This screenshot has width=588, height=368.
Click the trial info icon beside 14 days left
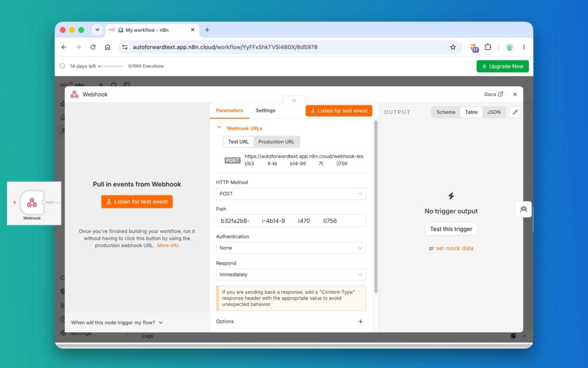pyautogui.click(x=62, y=66)
